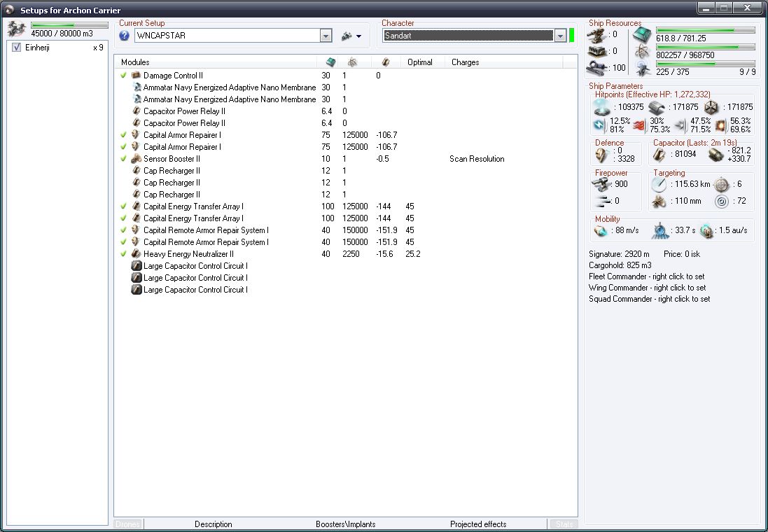This screenshot has height=532, width=768.
Task: Toggle Damage Control II active checkmark
Action: [123, 76]
